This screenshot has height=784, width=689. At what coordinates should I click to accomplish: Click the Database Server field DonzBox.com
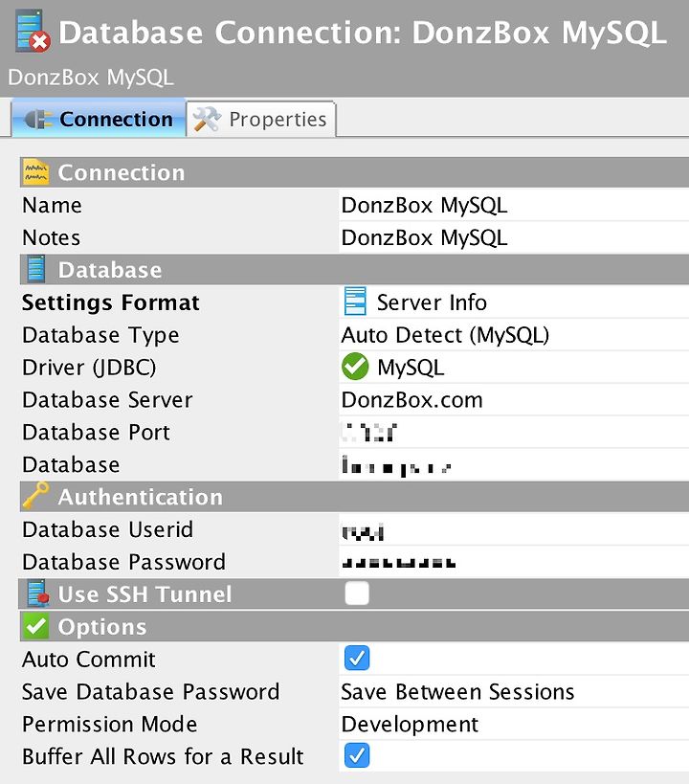(514, 399)
